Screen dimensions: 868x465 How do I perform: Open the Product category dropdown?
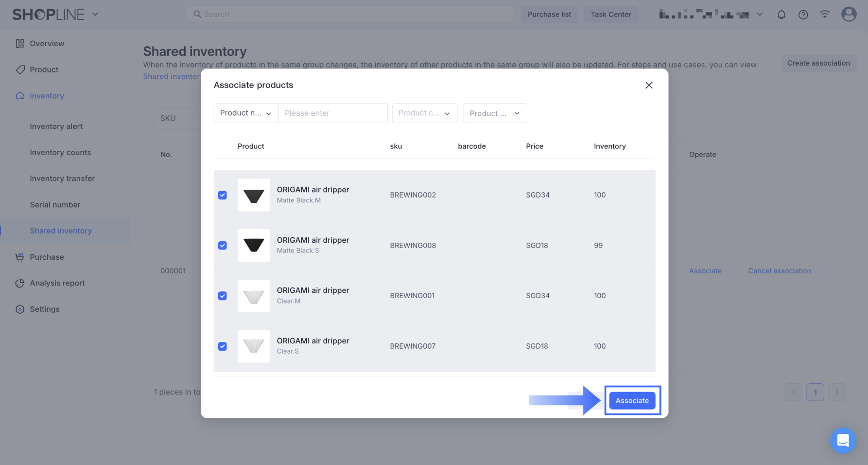424,113
